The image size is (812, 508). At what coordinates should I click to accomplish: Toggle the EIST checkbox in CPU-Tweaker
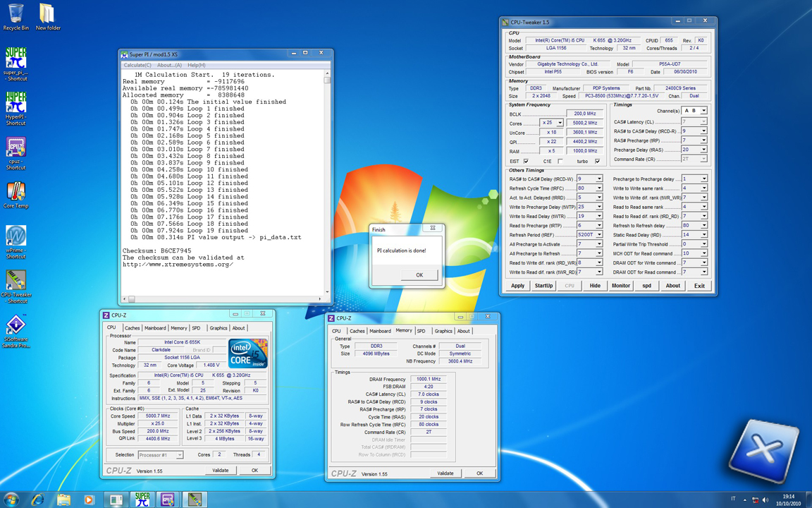[526, 162]
